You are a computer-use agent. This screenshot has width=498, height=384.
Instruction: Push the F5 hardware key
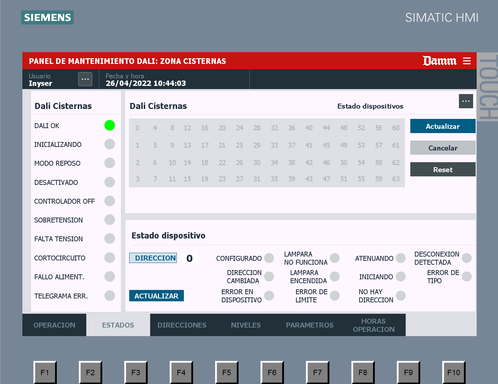pos(227,372)
